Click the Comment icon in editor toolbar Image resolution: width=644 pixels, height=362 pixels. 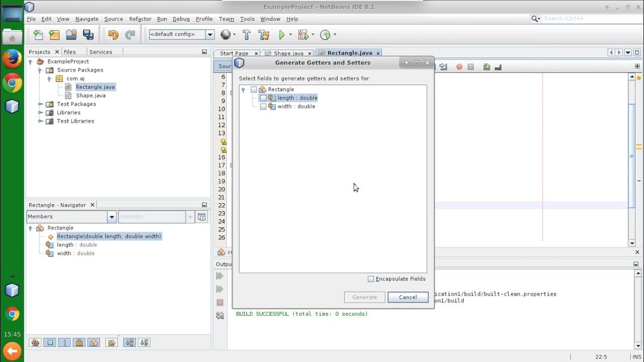487,67
